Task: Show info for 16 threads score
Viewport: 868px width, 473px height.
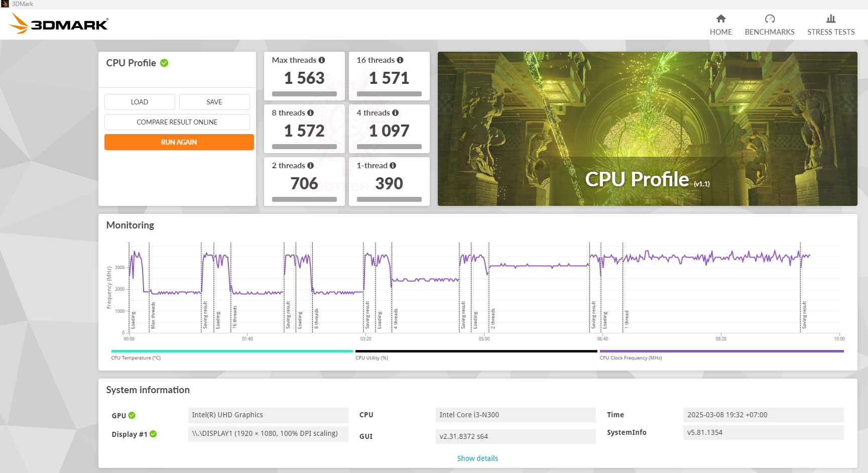Action: point(400,60)
